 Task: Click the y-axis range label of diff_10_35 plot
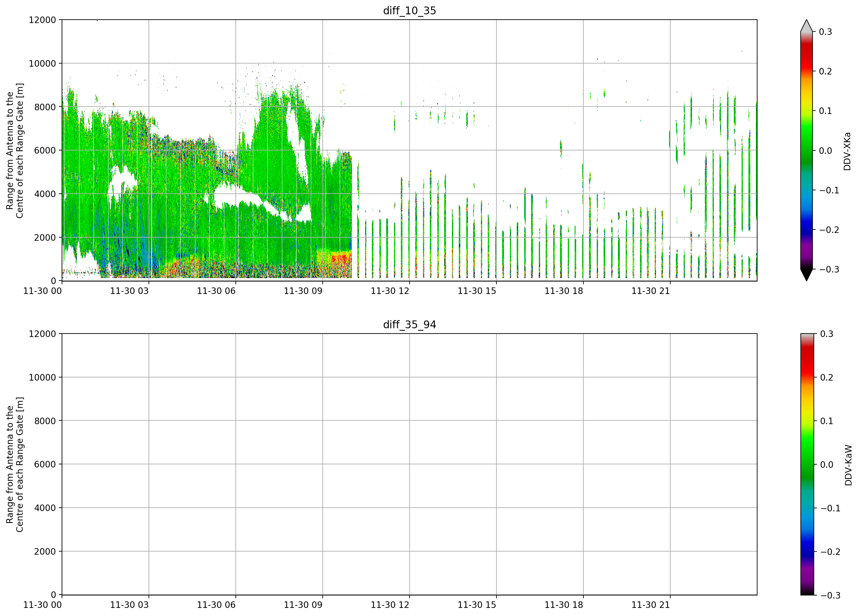[15, 150]
